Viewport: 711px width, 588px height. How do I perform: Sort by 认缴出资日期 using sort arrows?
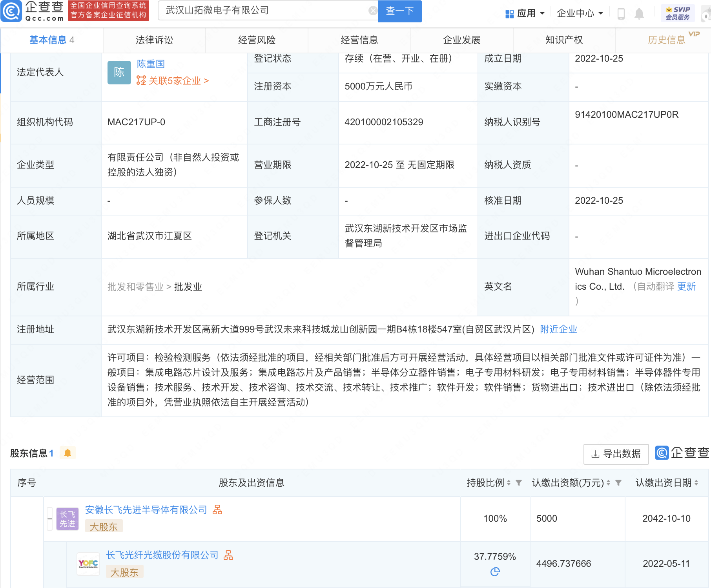click(x=696, y=483)
